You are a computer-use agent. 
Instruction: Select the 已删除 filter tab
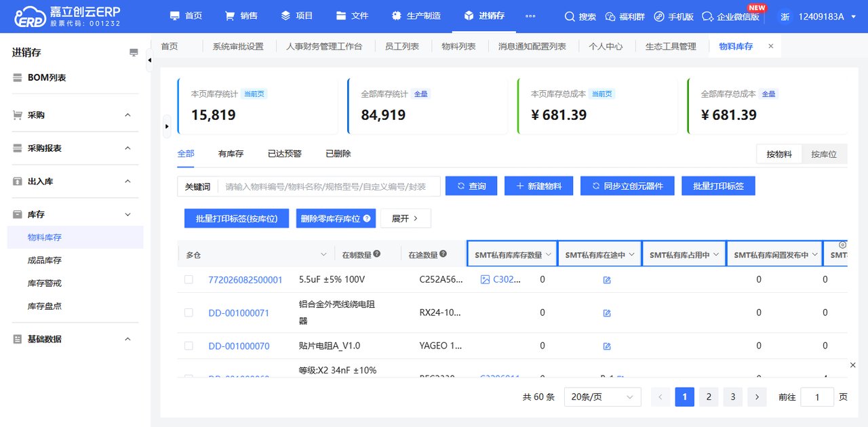338,154
